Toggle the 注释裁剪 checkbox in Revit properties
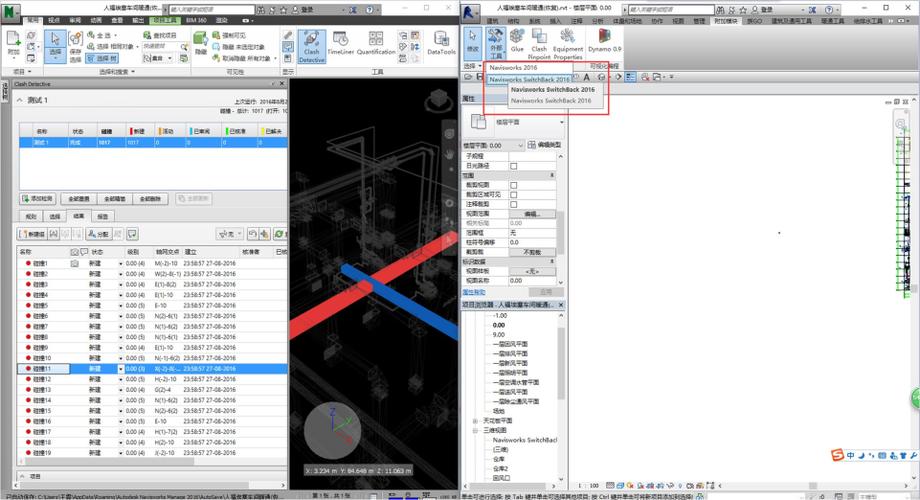The image size is (920, 500). pyautogui.click(x=513, y=204)
